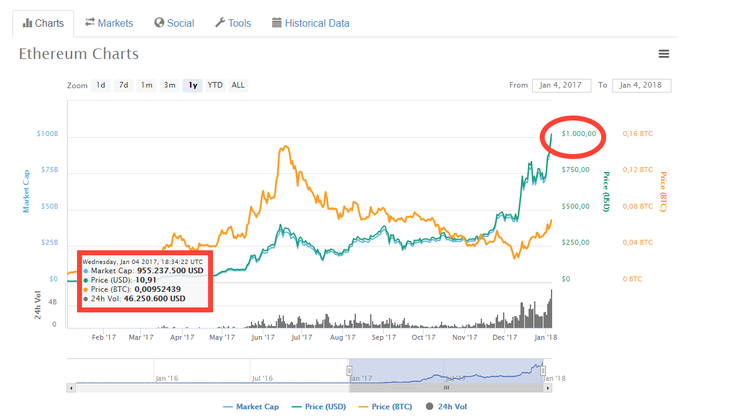Show ALL time zoom range
Image resolution: width=736 pixels, height=418 pixels.
pos(238,85)
